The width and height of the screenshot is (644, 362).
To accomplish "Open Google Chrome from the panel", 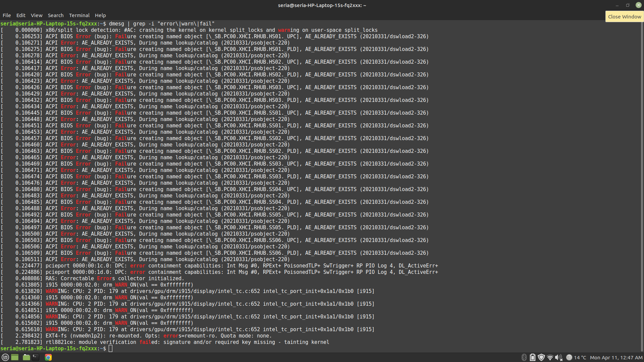I will 48,357.
